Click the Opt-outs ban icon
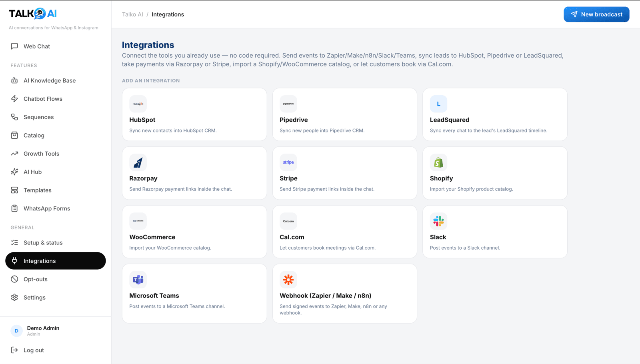The height and width of the screenshot is (364, 640). 14,279
